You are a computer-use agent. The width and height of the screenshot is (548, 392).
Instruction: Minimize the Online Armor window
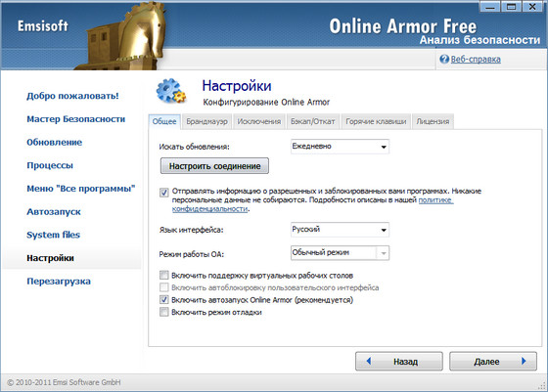[490, 7]
